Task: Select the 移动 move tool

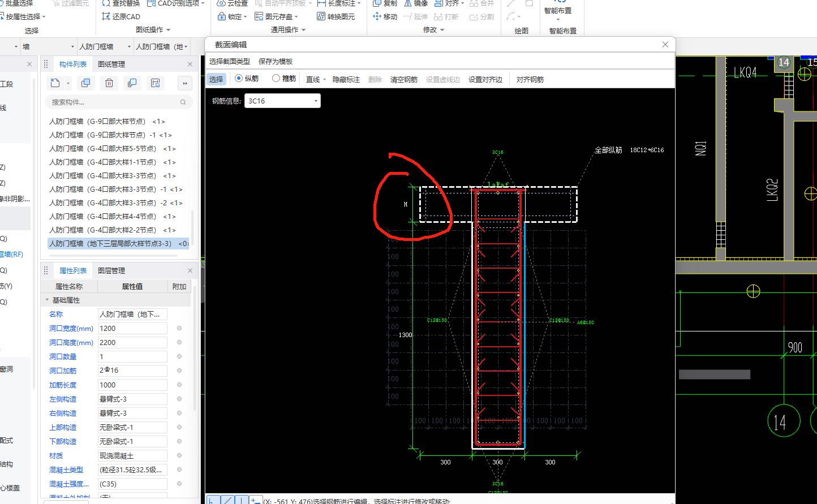Action: pos(385,16)
